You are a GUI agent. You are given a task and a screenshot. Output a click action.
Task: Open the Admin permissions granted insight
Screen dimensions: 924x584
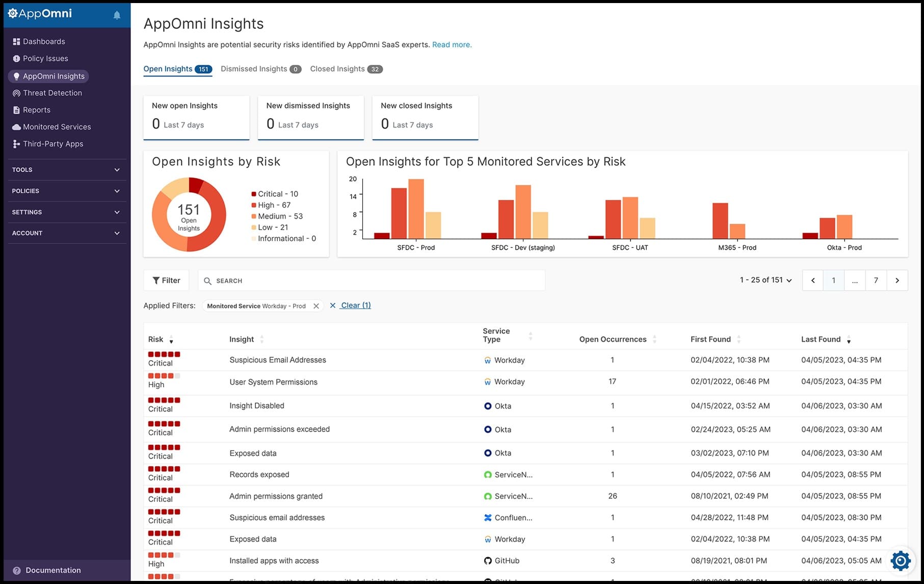(x=276, y=496)
